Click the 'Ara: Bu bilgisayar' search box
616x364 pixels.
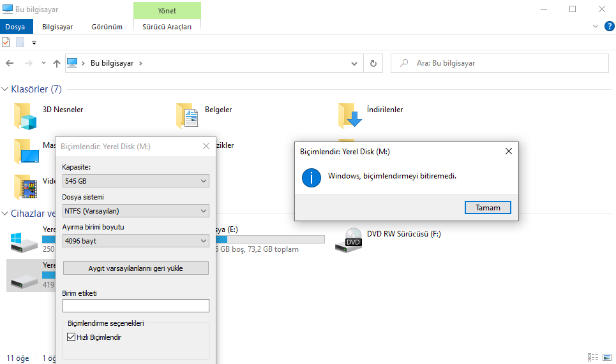[500, 63]
